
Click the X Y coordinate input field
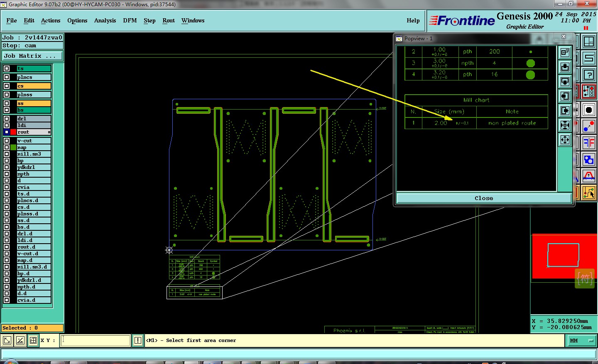pyautogui.click(x=96, y=341)
